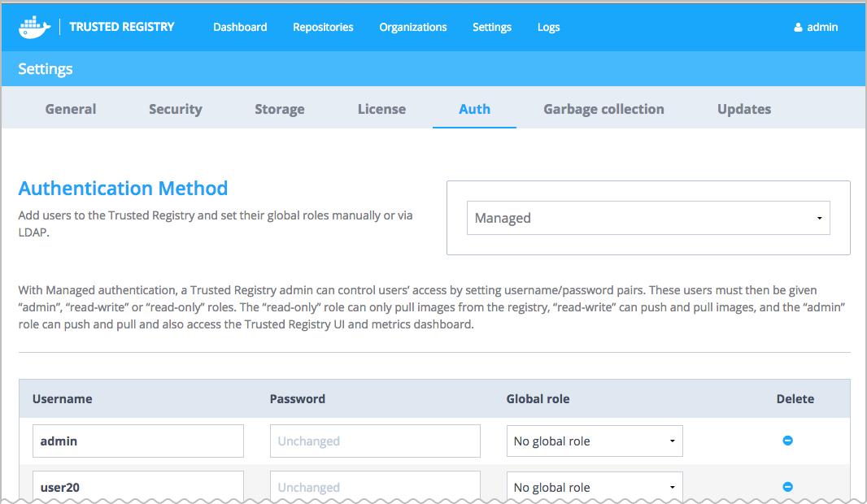The height and width of the screenshot is (504, 867).
Task: Go to Repositories in the top navigation
Action: coord(323,27)
